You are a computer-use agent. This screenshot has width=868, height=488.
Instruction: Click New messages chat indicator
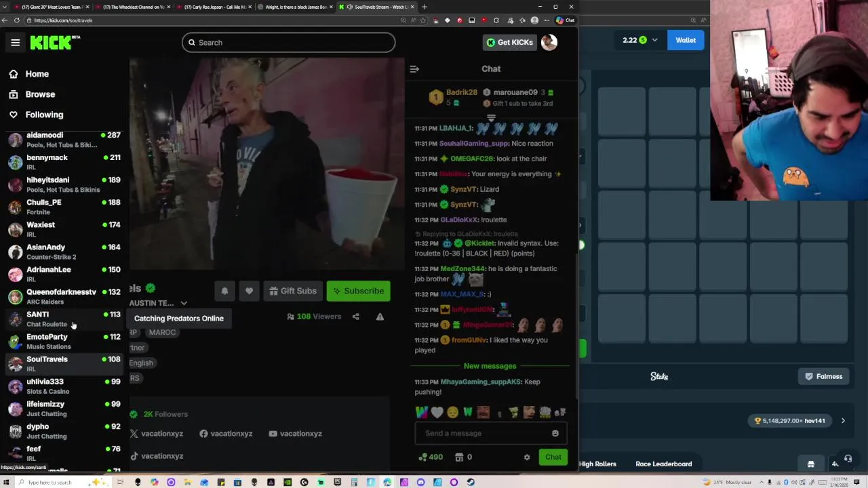click(490, 366)
